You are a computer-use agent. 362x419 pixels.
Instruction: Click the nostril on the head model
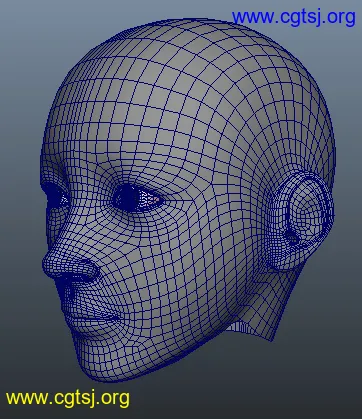pyautogui.click(x=86, y=268)
